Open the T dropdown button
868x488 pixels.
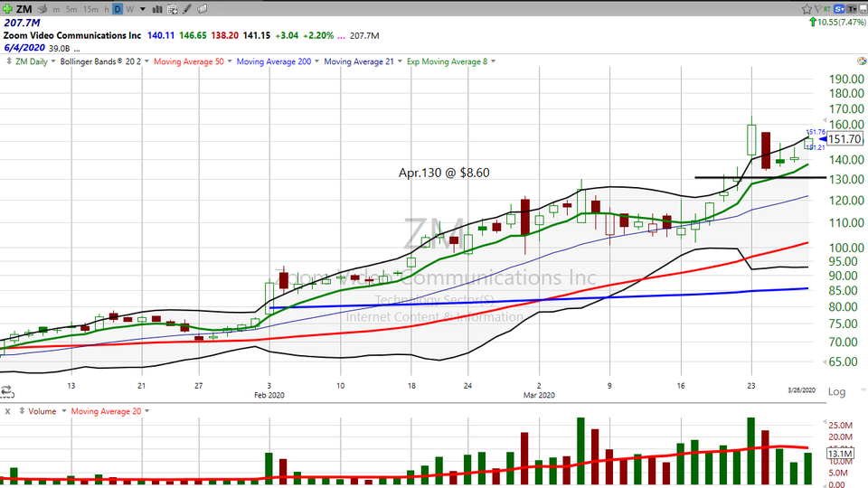852,9
